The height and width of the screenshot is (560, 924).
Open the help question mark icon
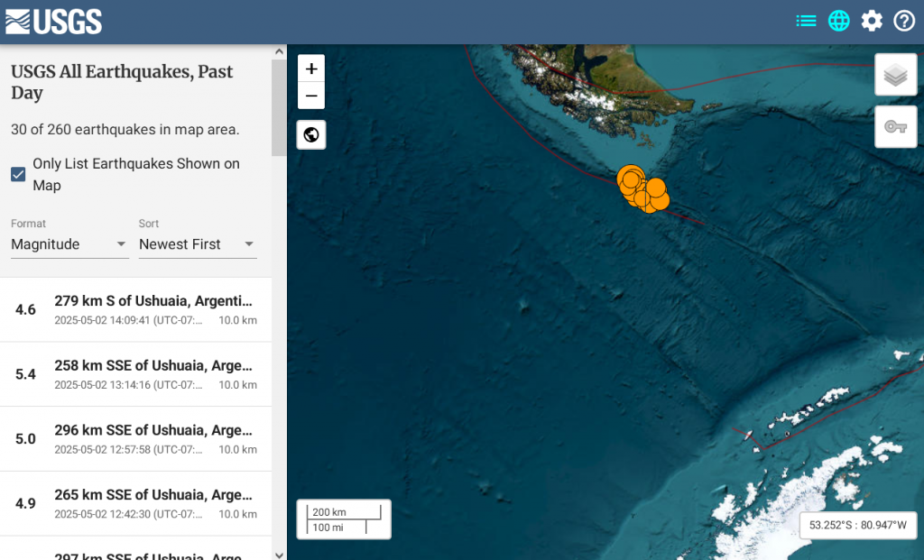point(904,22)
